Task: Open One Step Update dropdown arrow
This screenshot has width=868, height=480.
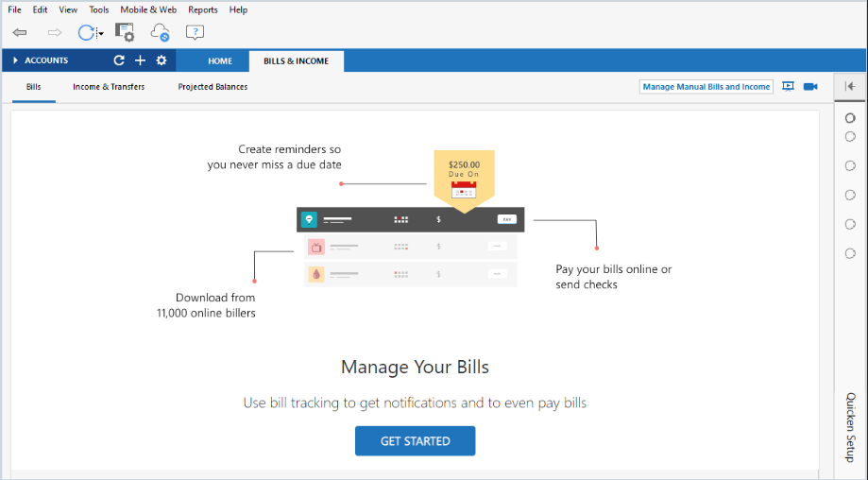Action: tap(101, 34)
